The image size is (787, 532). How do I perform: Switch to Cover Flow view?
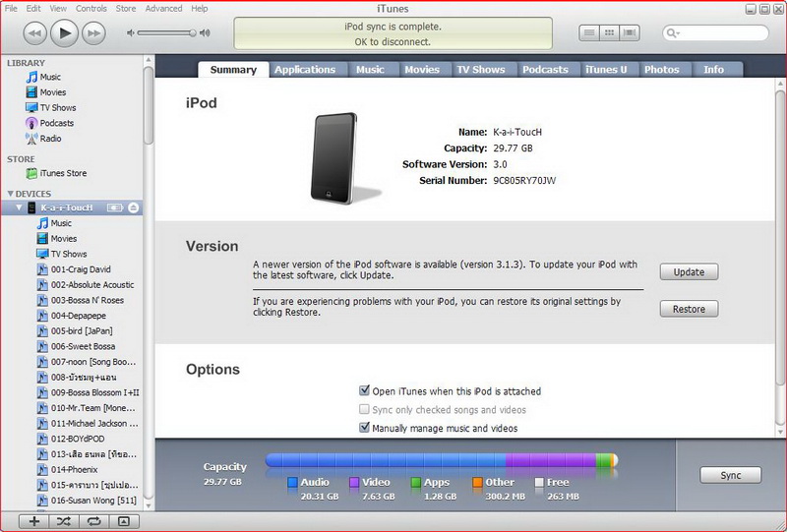[630, 32]
